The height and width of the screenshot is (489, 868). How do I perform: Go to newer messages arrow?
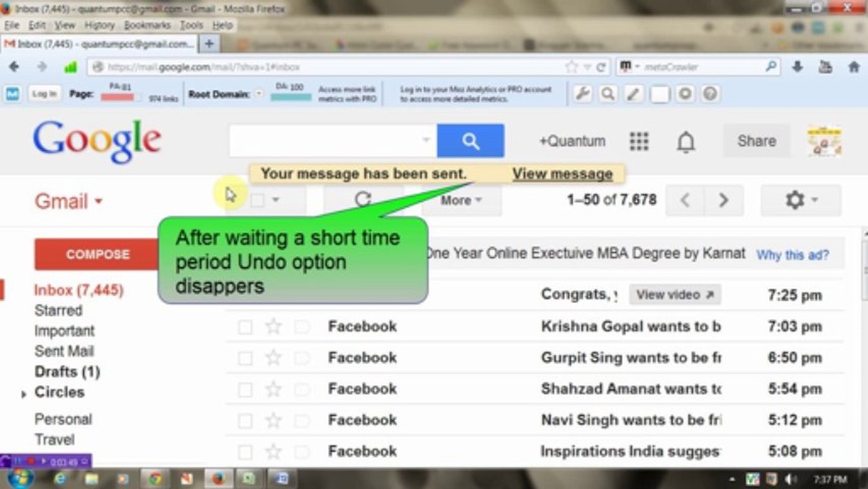point(685,200)
